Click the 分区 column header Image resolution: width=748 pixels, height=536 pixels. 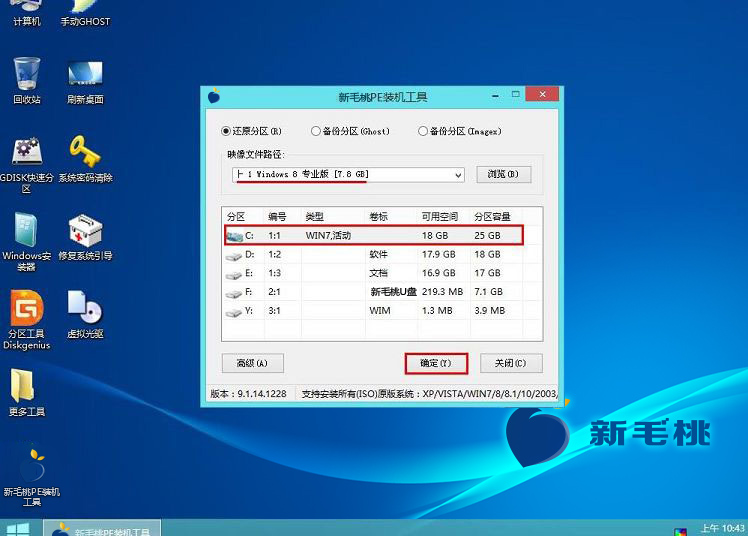click(x=236, y=217)
